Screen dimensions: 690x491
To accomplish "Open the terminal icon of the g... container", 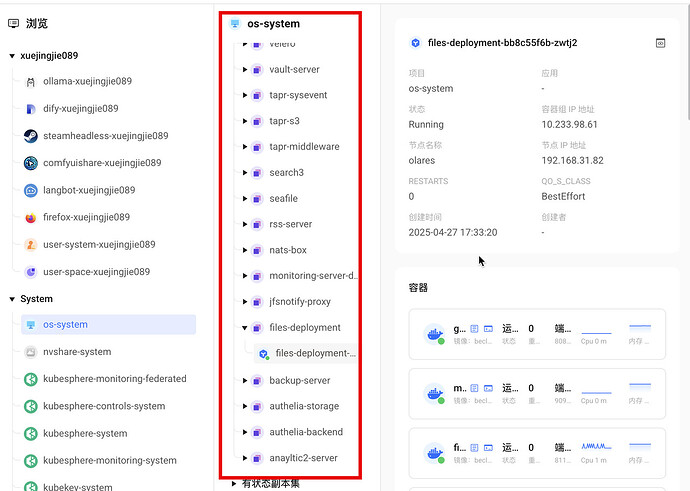I will (x=488, y=329).
